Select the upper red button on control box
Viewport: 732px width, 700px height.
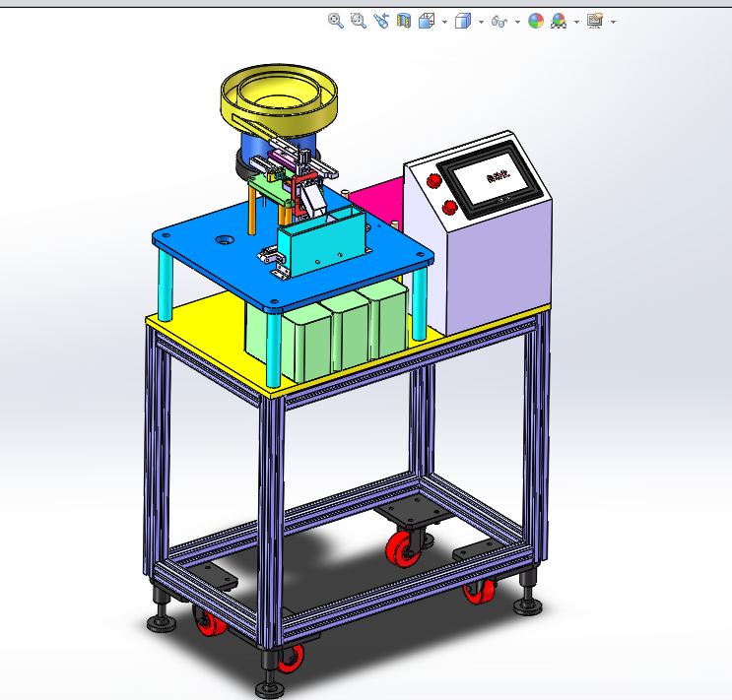tap(434, 180)
